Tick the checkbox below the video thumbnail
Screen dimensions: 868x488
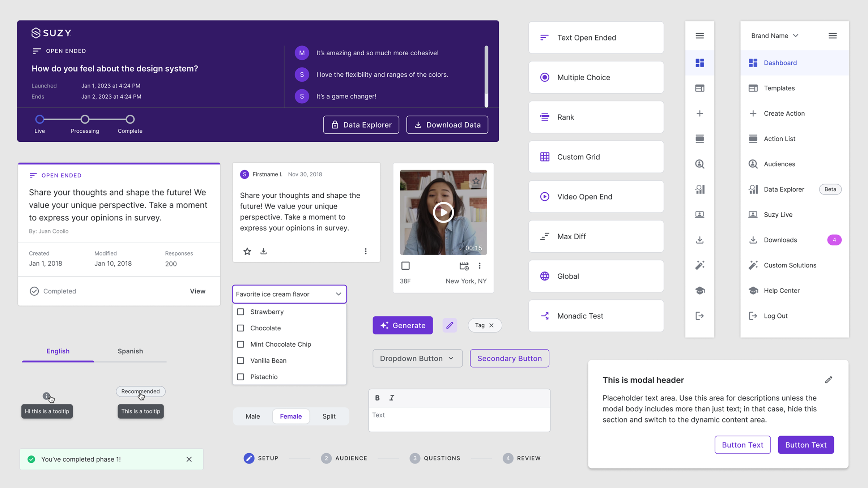click(x=405, y=266)
